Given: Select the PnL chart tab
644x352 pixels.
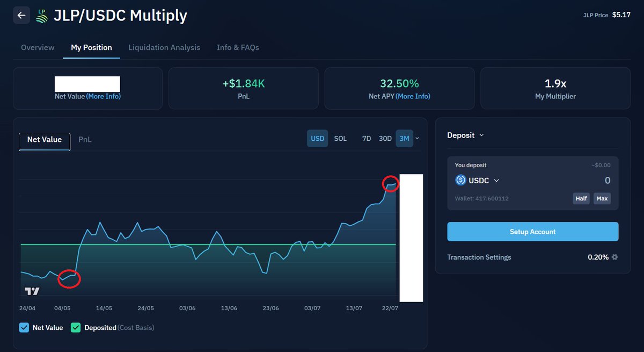Looking at the screenshot, I should pyautogui.click(x=85, y=140).
